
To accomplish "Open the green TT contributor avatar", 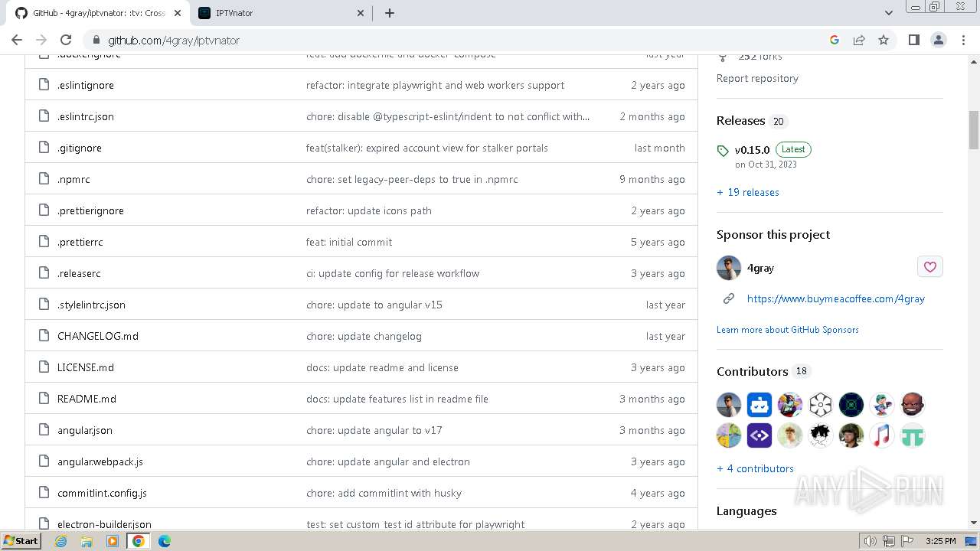I will click(x=913, y=435).
